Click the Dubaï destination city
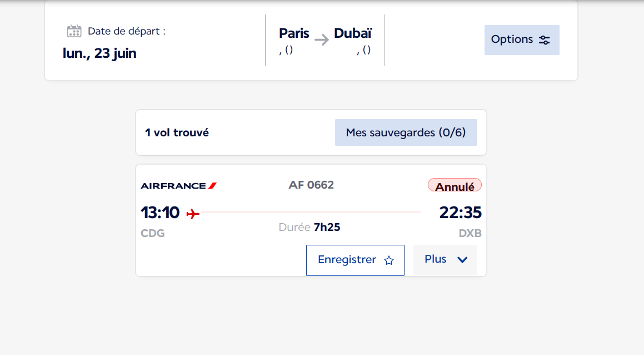Screen dimensions: 644x355 [353, 33]
